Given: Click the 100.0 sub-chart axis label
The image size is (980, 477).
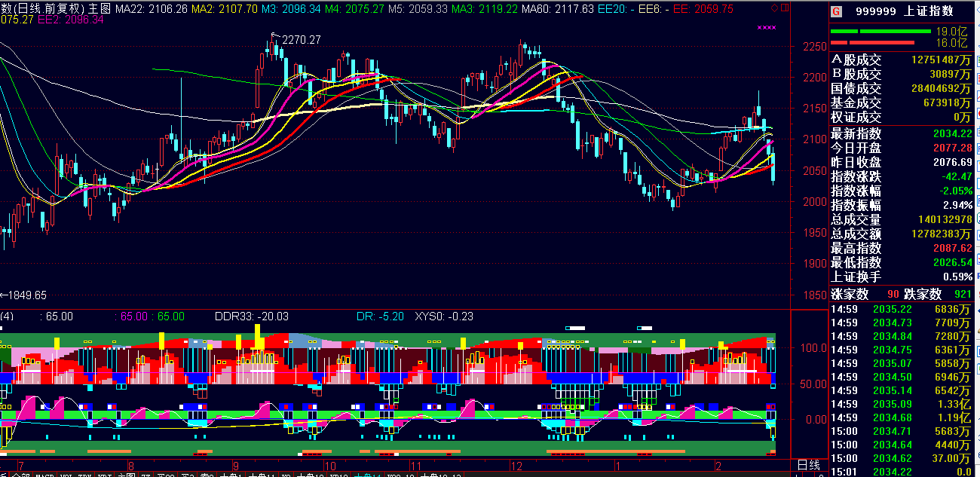Looking at the screenshot, I should [x=814, y=349].
